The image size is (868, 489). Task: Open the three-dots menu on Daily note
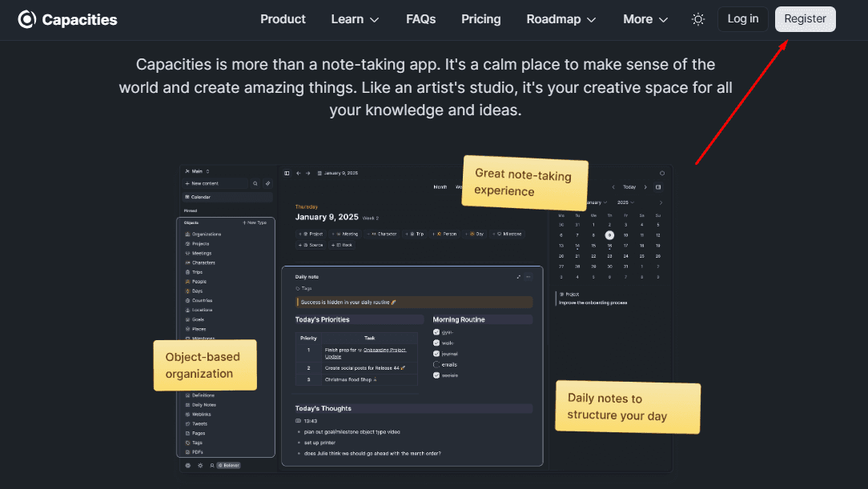pyautogui.click(x=528, y=277)
